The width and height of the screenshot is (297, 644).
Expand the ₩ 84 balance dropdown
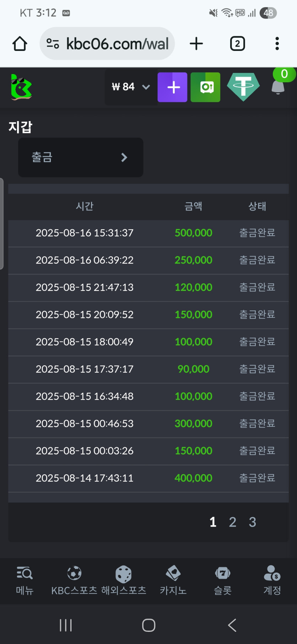[x=131, y=87]
